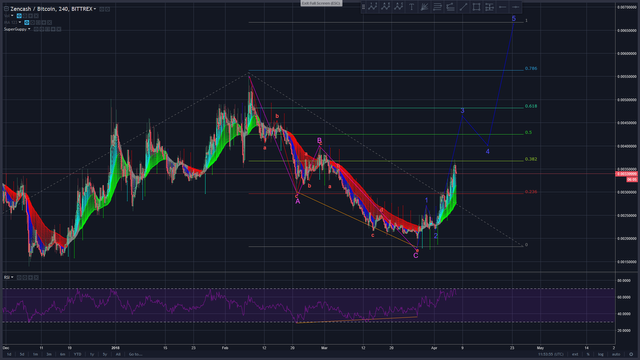The width and height of the screenshot is (640, 360).
Task: Expand the SuperGuppy indicator dropdown arrow
Action: [x=29, y=29]
